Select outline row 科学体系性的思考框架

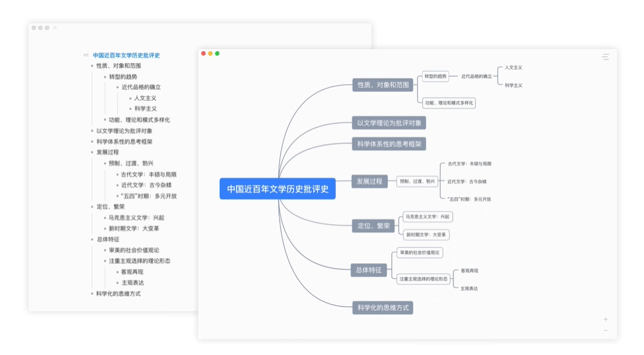coord(124,141)
